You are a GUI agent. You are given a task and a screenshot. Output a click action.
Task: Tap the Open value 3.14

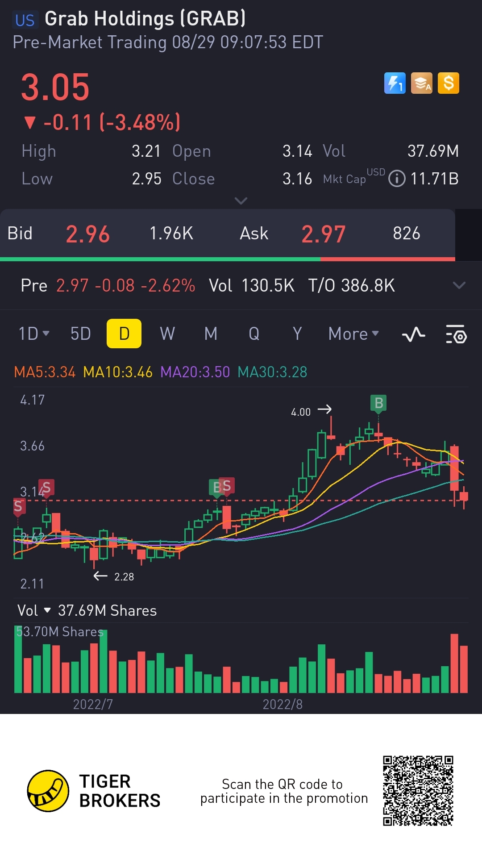[x=297, y=151]
